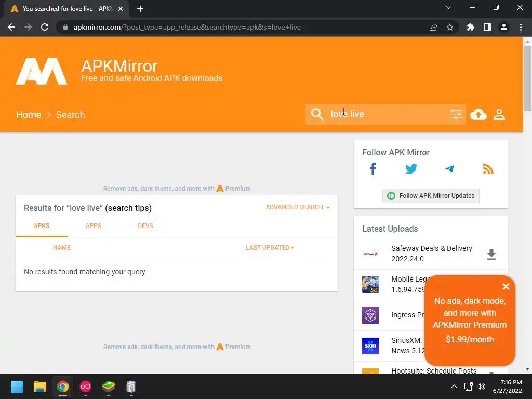Open File Explorer from taskbar
Image resolution: width=532 pixels, height=399 pixels.
pos(39,387)
